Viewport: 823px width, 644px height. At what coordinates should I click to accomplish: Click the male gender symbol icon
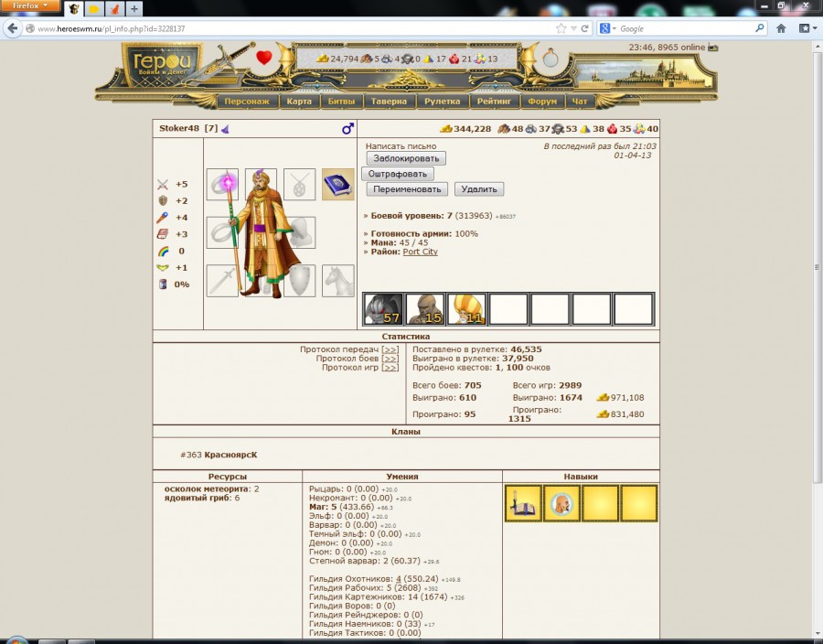[x=347, y=129]
